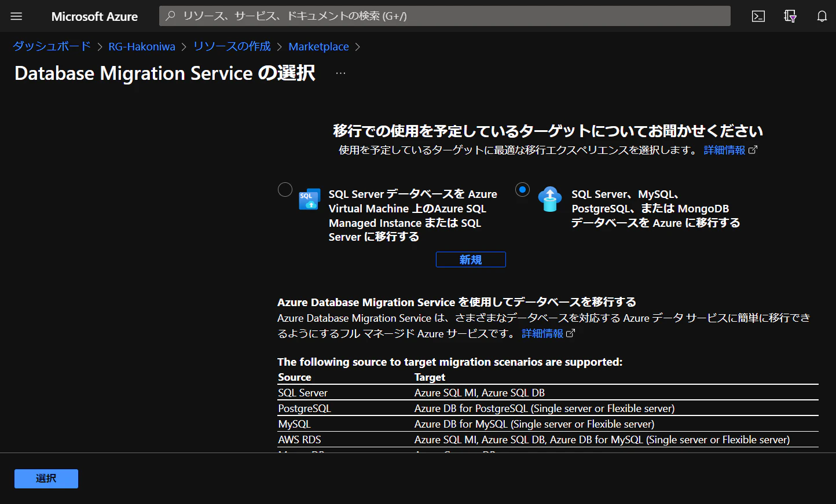Viewport: 836px width, 504px height.
Task: Click the Azure SQL MI, Azure SQL DB target cell
Action: [479, 392]
